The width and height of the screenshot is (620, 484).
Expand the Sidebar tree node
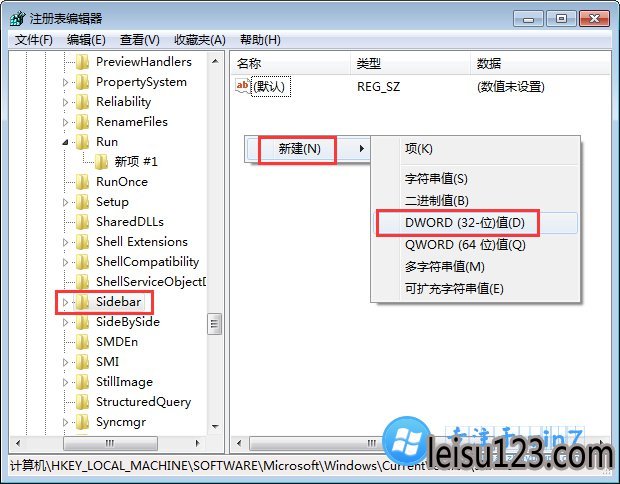pos(66,302)
